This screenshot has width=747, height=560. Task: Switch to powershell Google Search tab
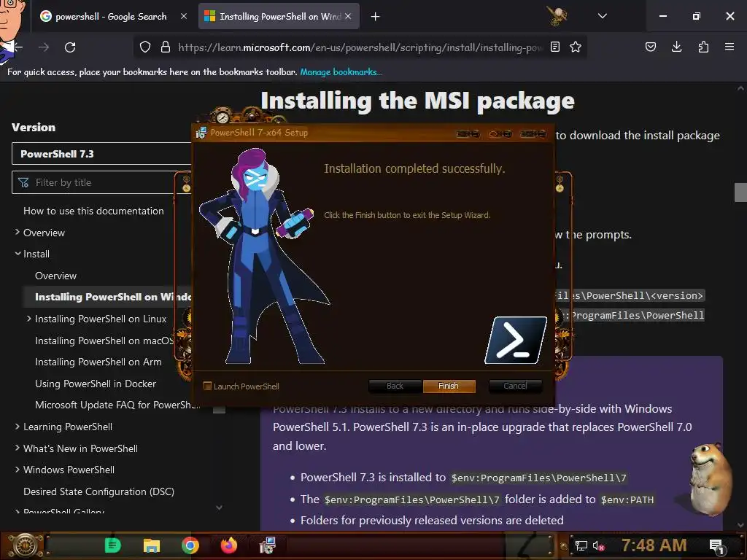(111, 16)
